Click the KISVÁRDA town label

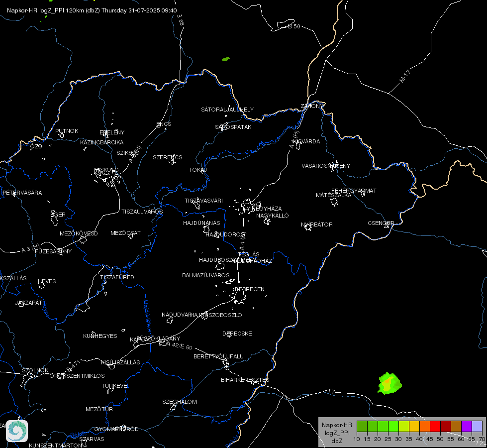click(x=307, y=141)
